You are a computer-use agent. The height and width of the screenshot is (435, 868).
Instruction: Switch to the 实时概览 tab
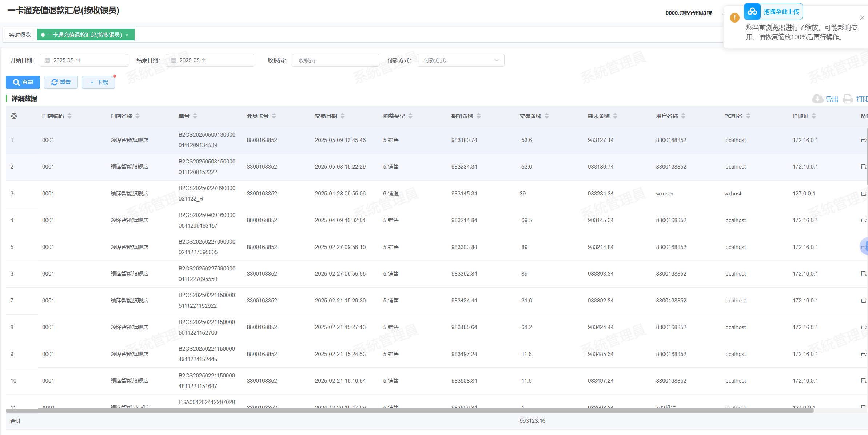[x=20, y=35]
